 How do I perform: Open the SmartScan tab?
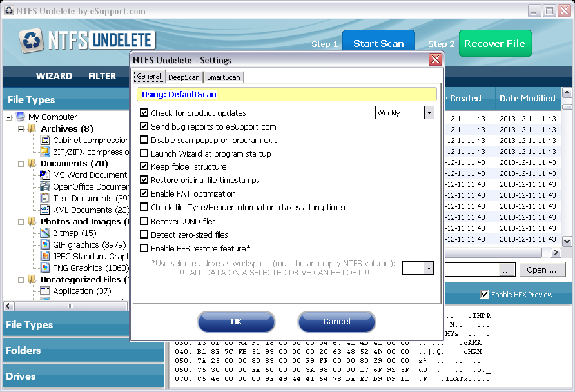point(223,77)
